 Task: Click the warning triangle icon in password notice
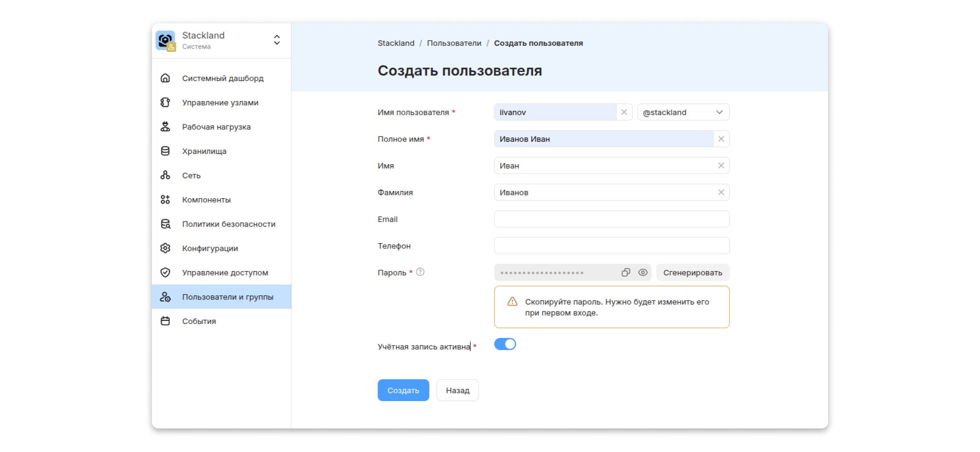point(512,302)
